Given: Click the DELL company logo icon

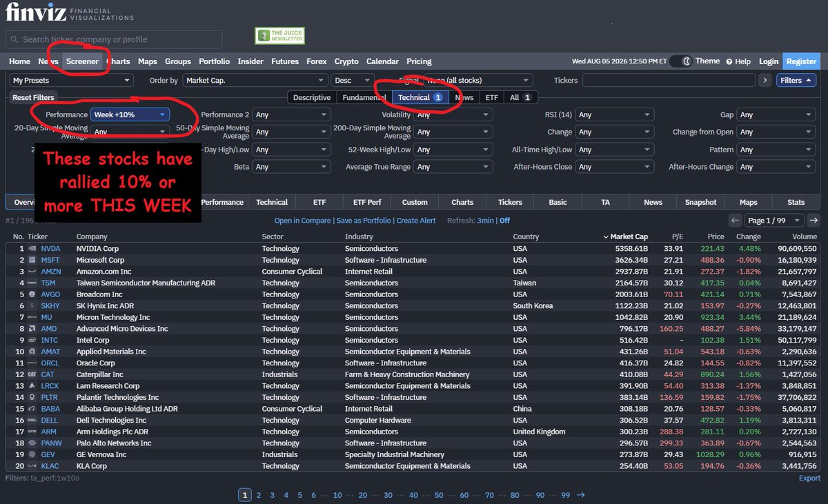Looking at the screenshot, I should click(31, 421).
